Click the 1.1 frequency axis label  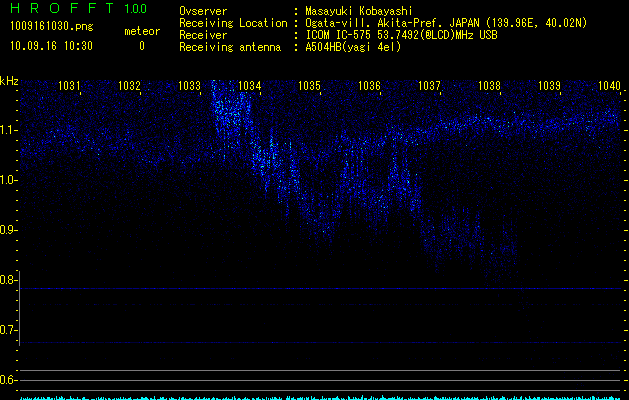tap(7, 130)
